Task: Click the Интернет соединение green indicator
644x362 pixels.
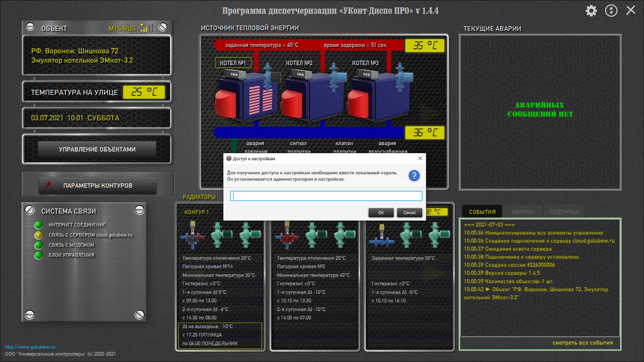Action: point(39,225)
